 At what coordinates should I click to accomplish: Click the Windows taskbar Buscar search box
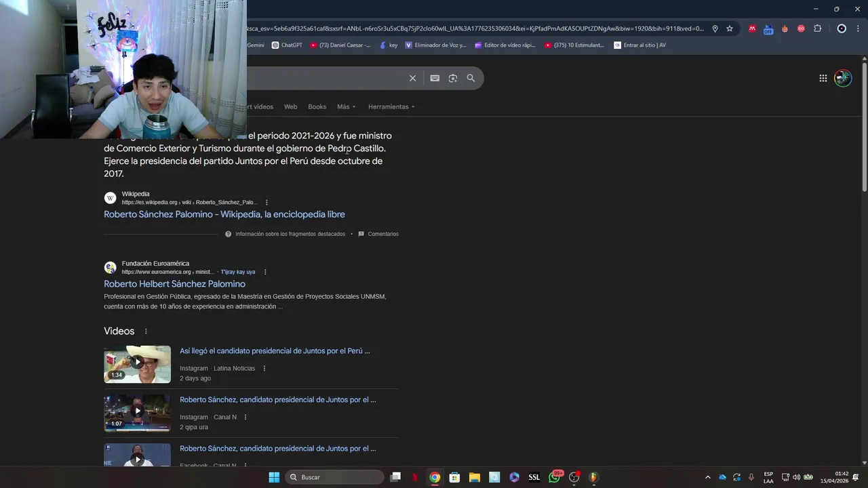pyautogui.click(x=335, y=477)
